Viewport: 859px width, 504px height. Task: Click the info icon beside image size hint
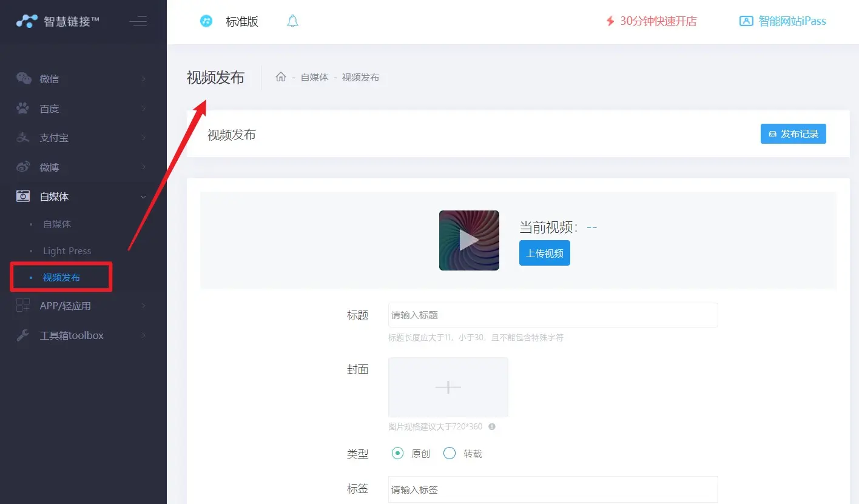pyautogui.click(x=492, y=426)
